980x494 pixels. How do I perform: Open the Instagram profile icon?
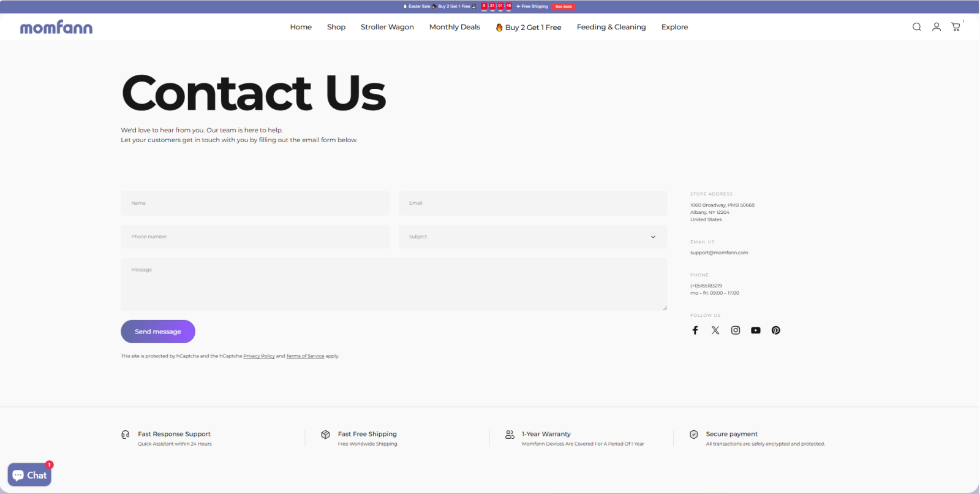[x=736, y=330]
